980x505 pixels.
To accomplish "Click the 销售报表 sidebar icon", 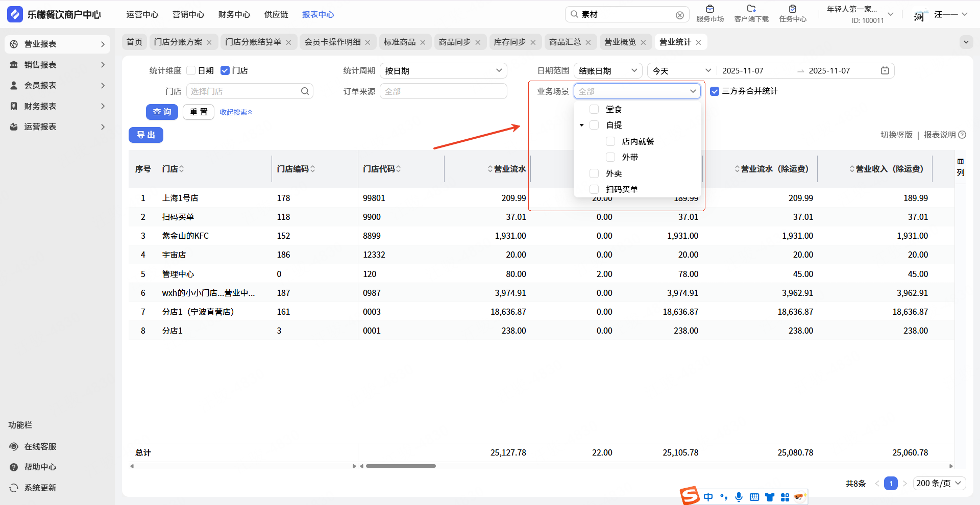I will pyautogui.click(x=14, y=65).
